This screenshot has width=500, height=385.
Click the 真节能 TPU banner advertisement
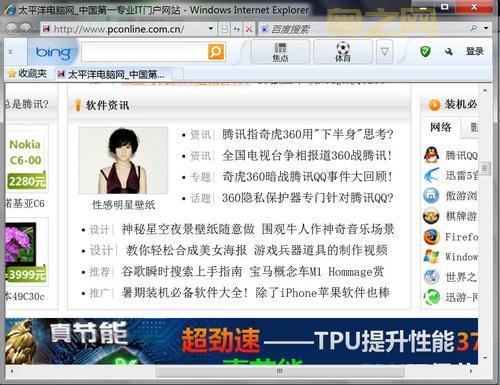(x=242, y=341)
